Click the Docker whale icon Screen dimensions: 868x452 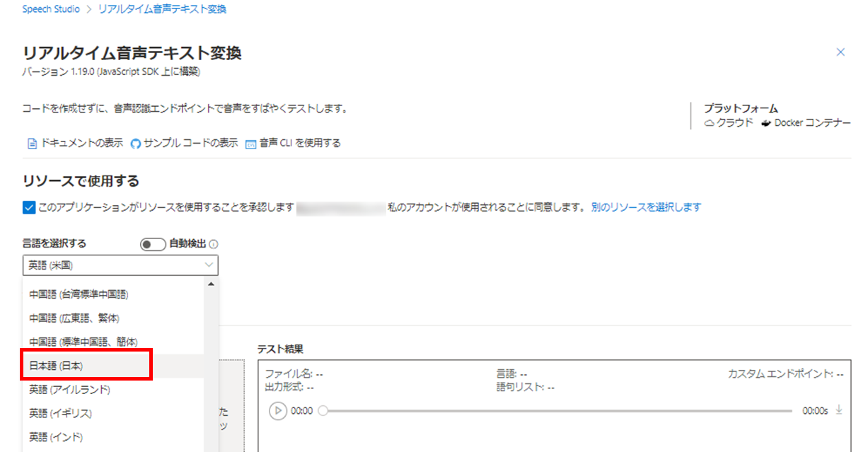[x=766, y=123]
